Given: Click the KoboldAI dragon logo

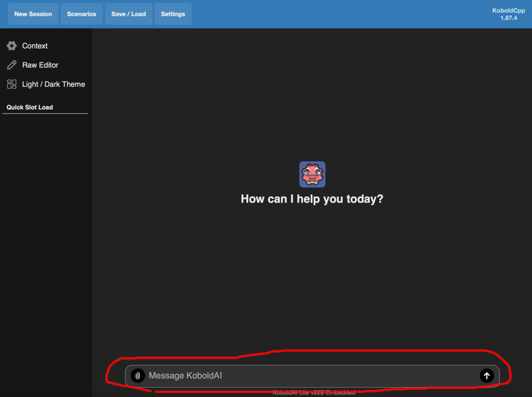Looking at the screenshot, I should coord(312,175).
